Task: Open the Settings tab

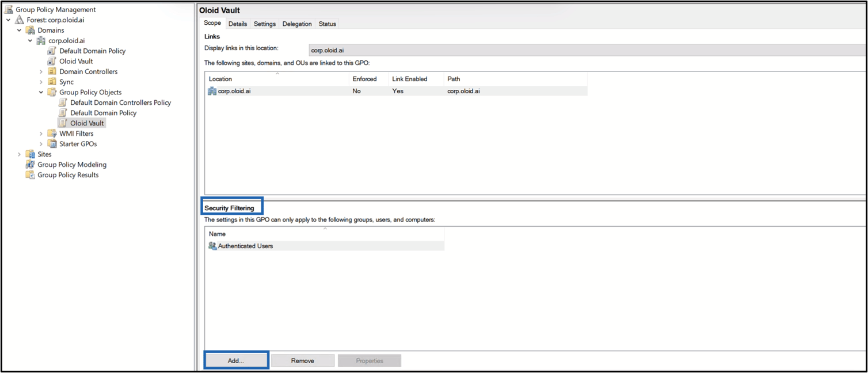Action: [x=265, y=24]
